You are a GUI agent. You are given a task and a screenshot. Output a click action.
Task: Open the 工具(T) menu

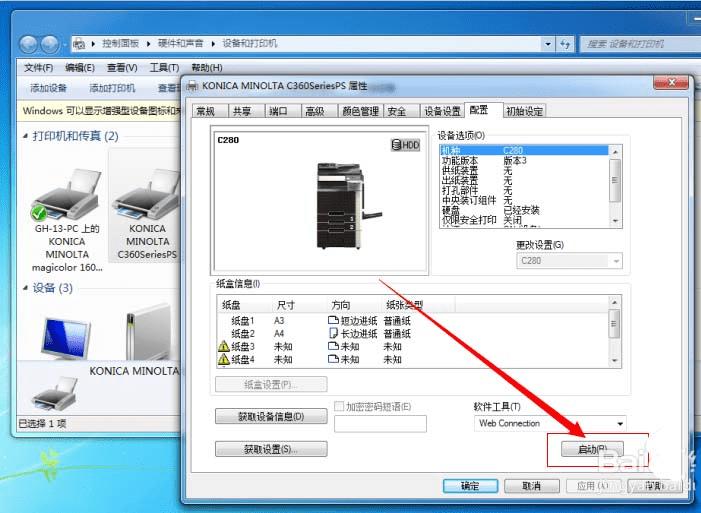tap(164, 68)
